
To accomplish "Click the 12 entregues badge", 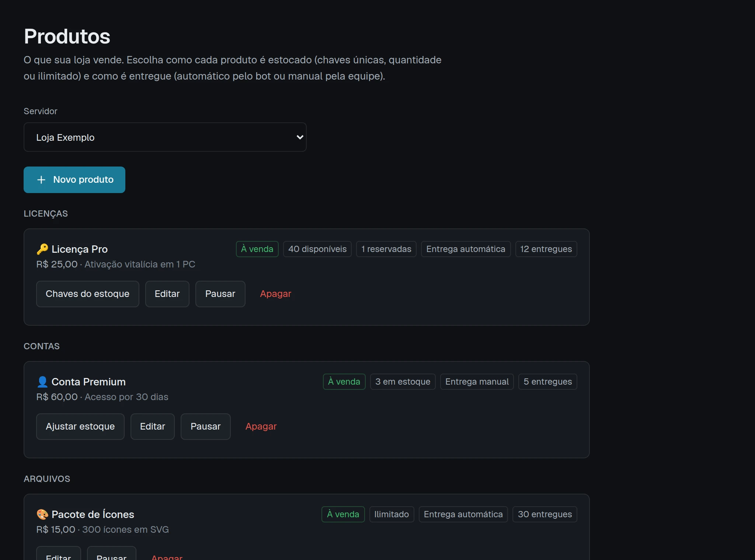I will pyautogui.click(x=546, y=249).
